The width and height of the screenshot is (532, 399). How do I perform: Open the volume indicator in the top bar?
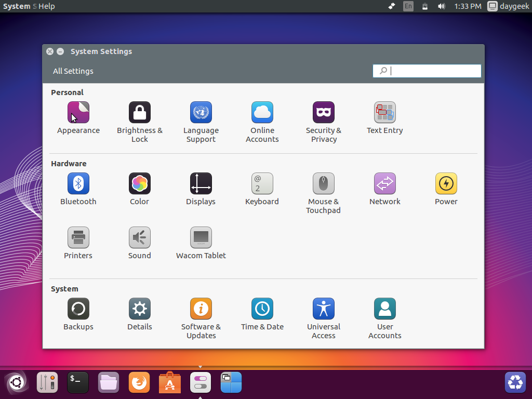tap(442, 6)
